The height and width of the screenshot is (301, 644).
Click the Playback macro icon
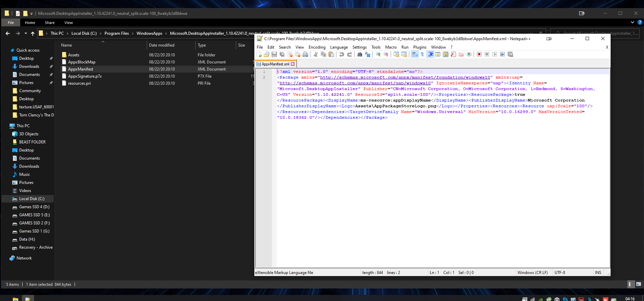tap(495, 54)
